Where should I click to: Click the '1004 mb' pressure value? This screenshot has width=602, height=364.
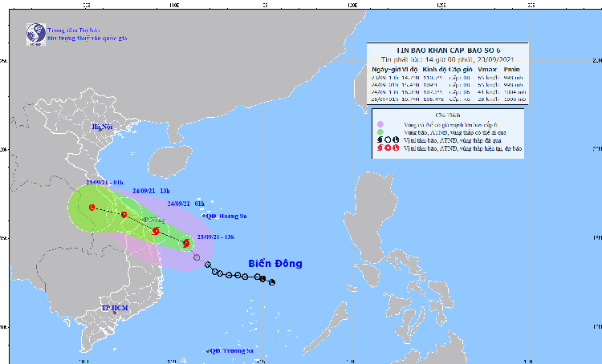515,92
